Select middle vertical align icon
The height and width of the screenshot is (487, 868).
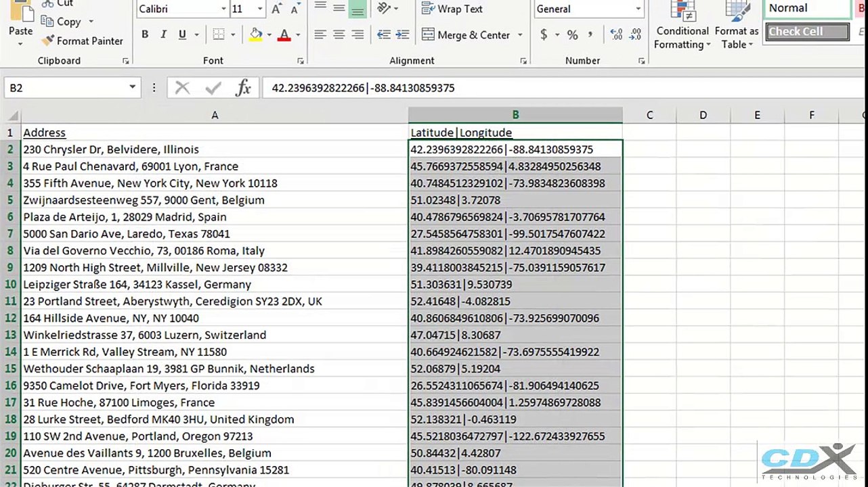[339, 9]
